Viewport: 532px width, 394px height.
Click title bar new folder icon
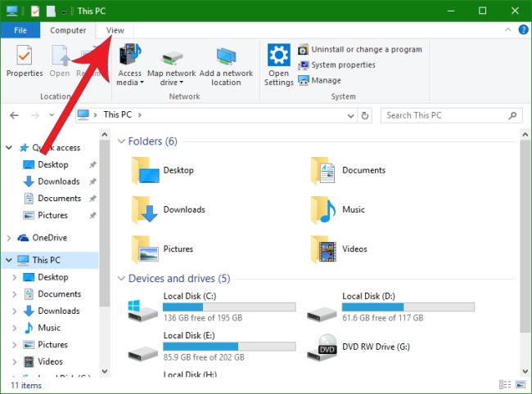pyautogui.click(x=51, y=11)
